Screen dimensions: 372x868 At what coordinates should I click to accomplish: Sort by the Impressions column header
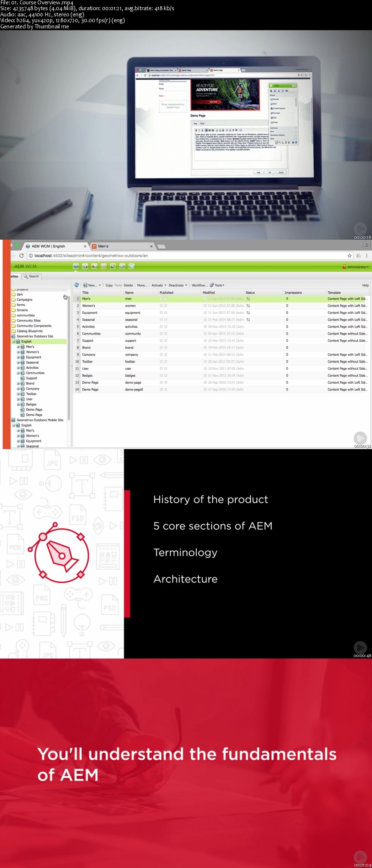304,292
